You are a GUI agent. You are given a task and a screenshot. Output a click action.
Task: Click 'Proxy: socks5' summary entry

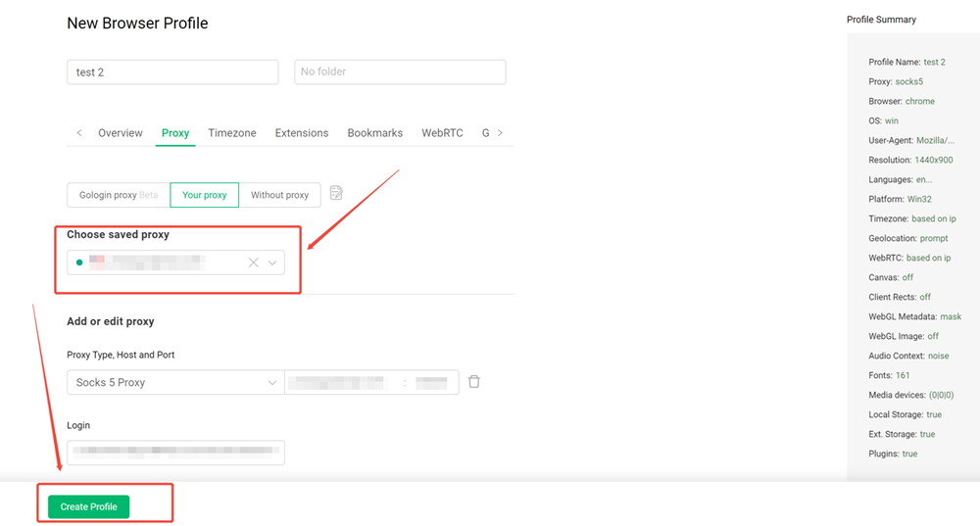pos(895,81)
